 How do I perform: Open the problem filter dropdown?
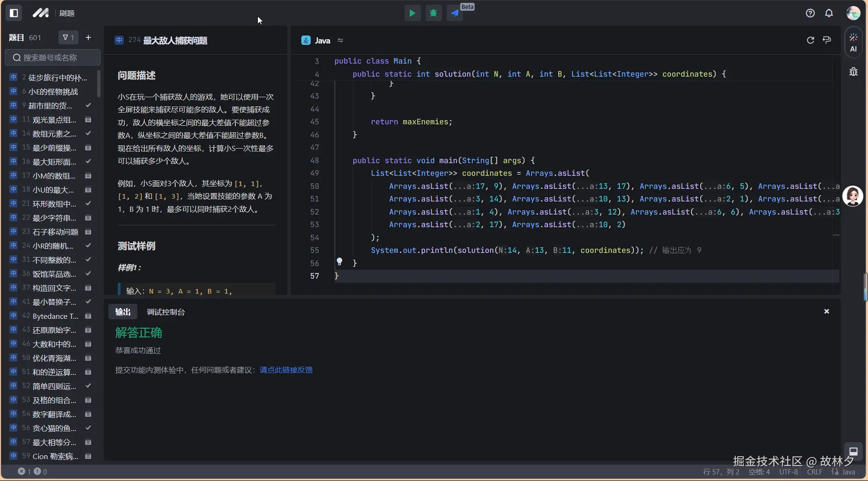coord(68,37)
